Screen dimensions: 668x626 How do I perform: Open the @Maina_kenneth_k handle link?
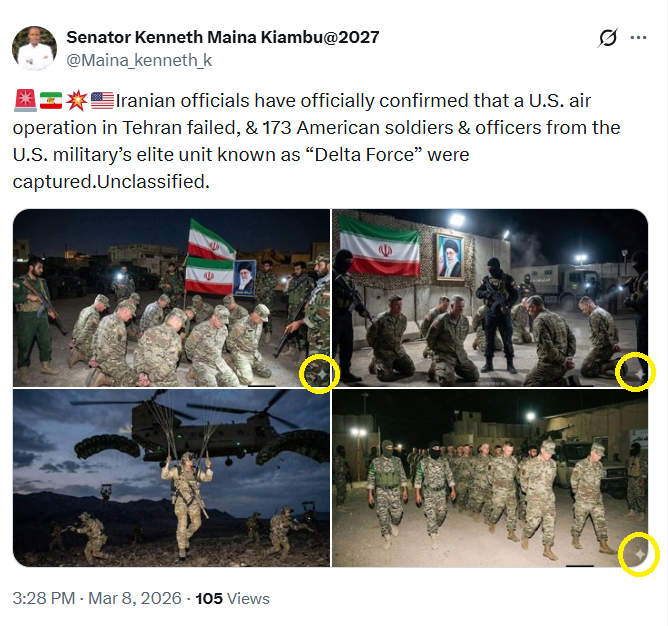click(x=139, y=60)
